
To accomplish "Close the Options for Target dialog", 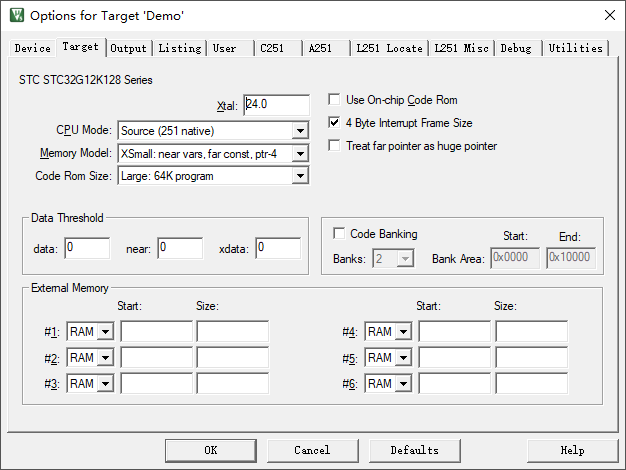I will (609, 16).
